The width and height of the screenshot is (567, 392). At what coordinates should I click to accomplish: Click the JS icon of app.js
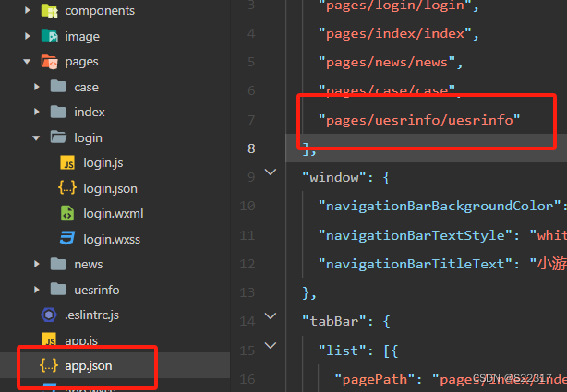49,340
